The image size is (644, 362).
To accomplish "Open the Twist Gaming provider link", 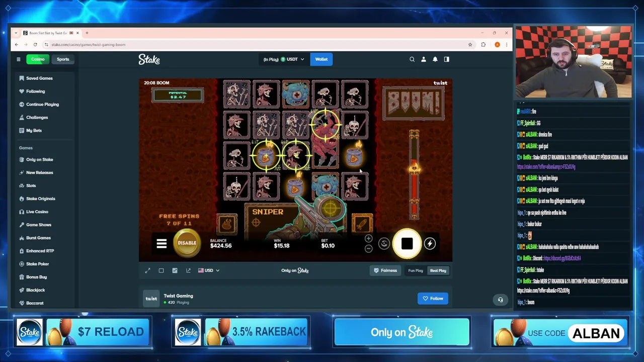I will [x=178, y=296].
